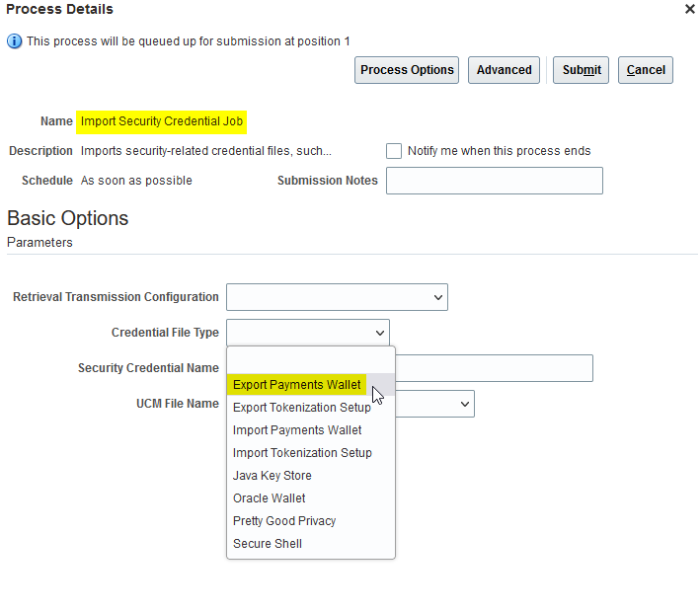The height and width of the screenshot is (612, 700).
Task: Click the Basic Options heading
Action: pos(68,218)
